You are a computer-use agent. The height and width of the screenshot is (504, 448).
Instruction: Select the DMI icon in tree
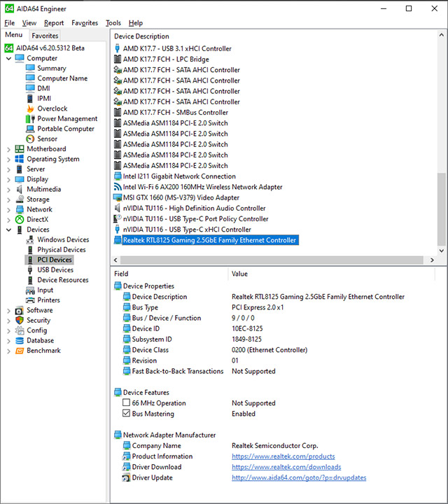[x=30, y=88]
